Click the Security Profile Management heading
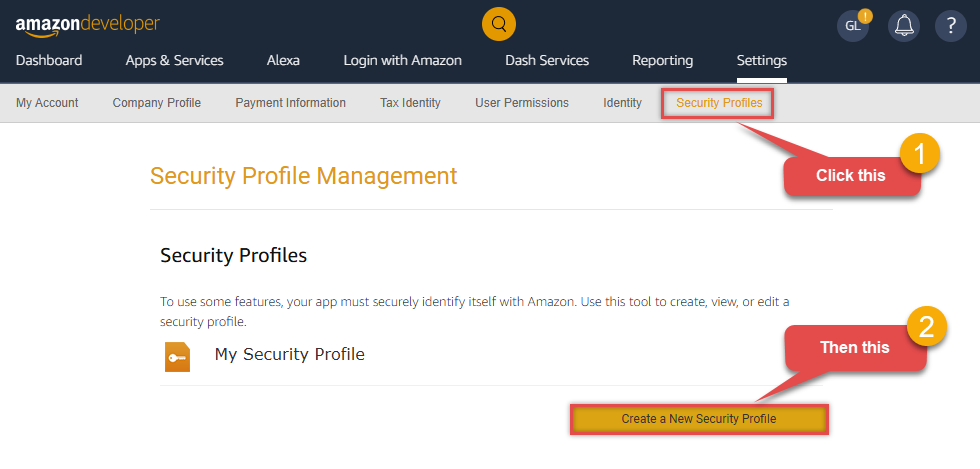The image size is (980, 469). 303,176
